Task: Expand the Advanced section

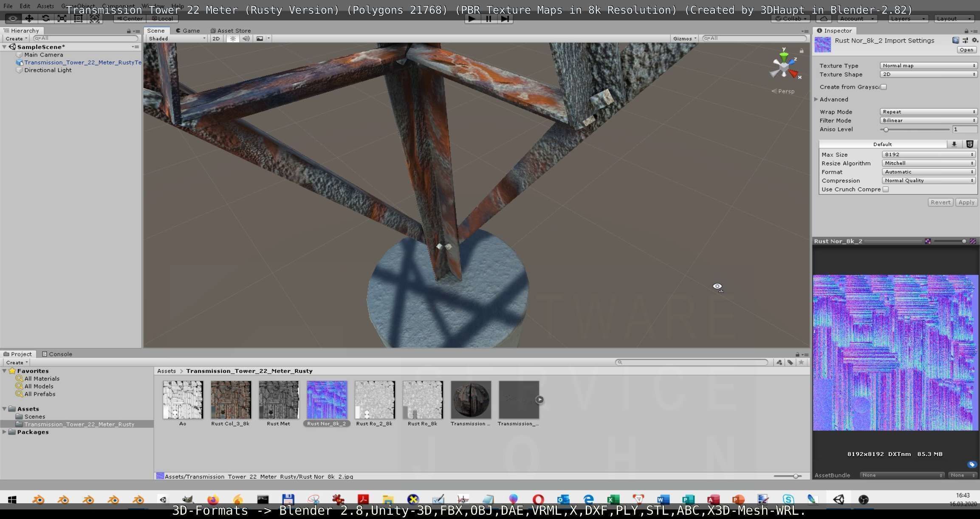Action: point(816,99)
